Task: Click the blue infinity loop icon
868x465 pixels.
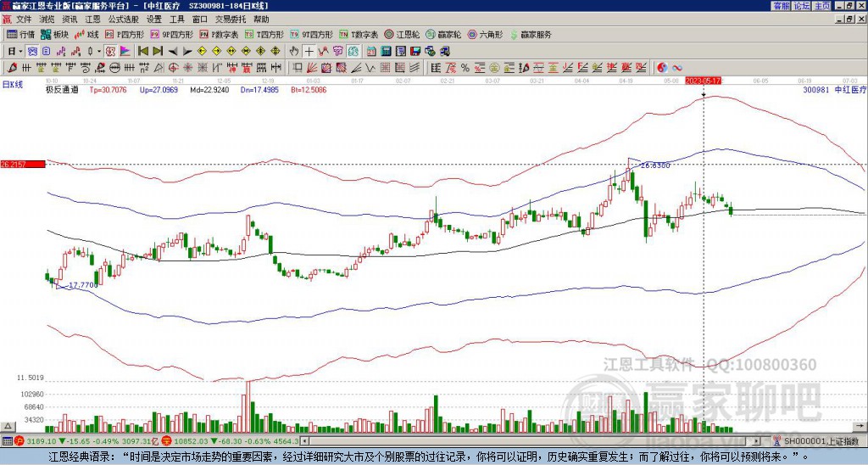Action: pyautogui.click(x=677, y=68)
